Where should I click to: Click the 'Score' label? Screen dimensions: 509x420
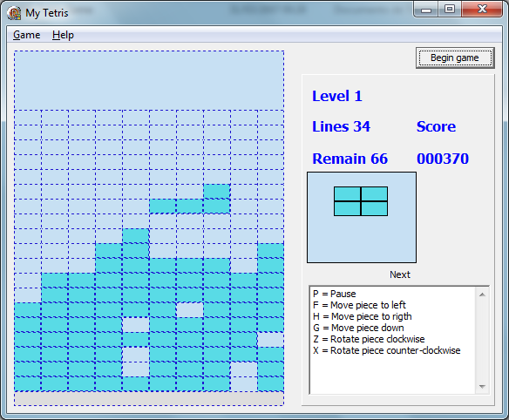[x=436, y=126]
